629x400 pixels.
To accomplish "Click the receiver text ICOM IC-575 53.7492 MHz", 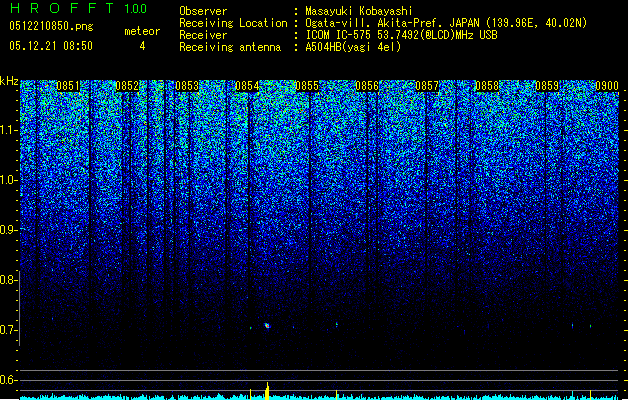I will click(x=401, y=35).
